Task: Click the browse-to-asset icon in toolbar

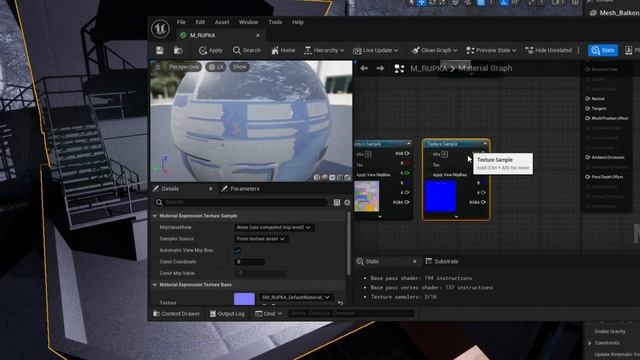Action: (178, 50)
